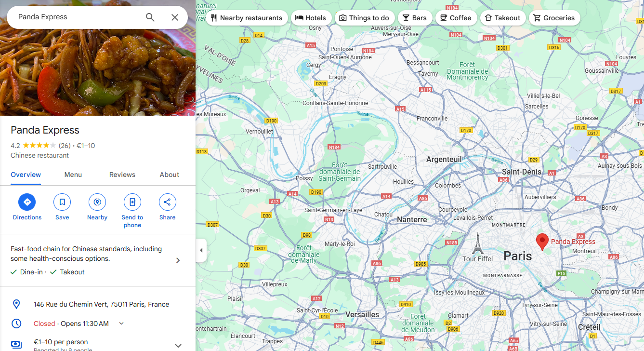
Task: Show Coffee places on map
Action: click(x=456, y=18)
